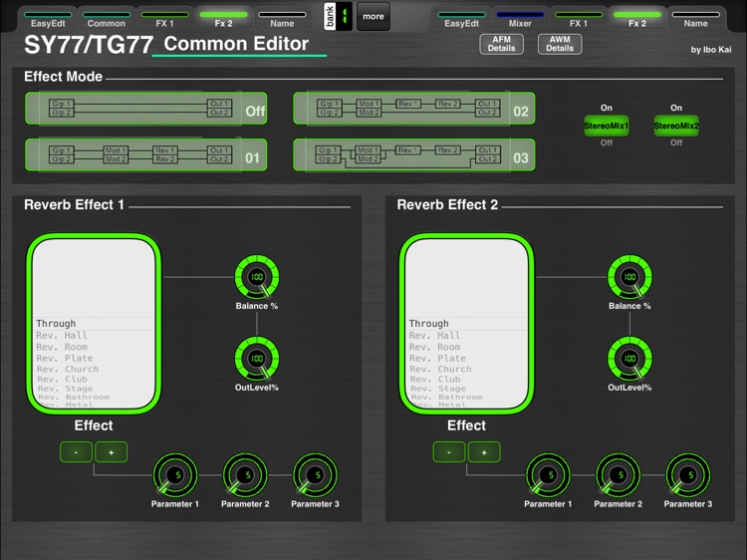Click Reverb Effect 2 Balance % knob
This screenshot has width=747, height=560.
[629, 277]
